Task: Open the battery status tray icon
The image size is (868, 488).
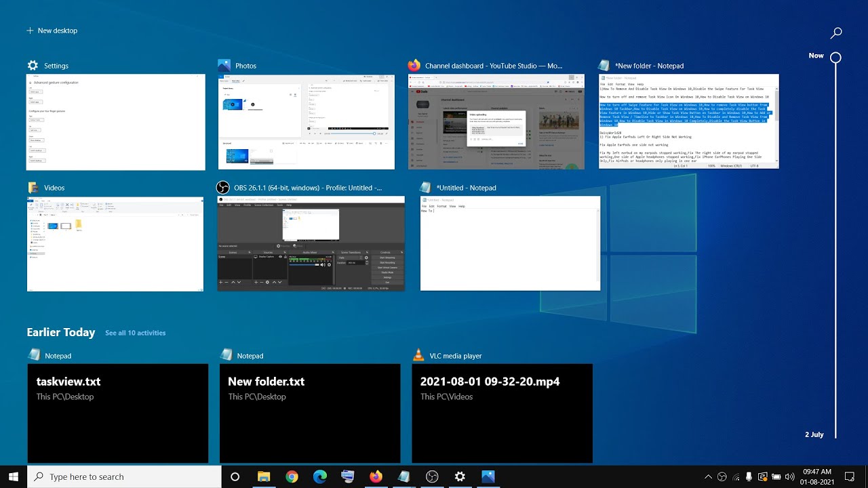Action: (775, 477)
